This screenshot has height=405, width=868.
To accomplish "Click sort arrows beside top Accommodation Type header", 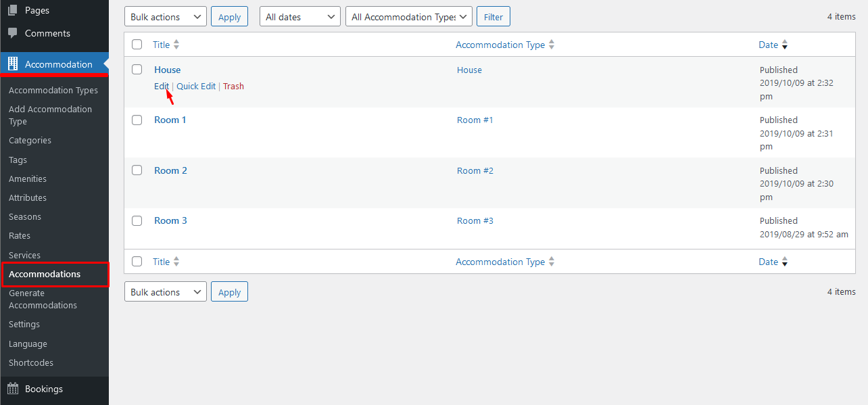I will (552, 45).
